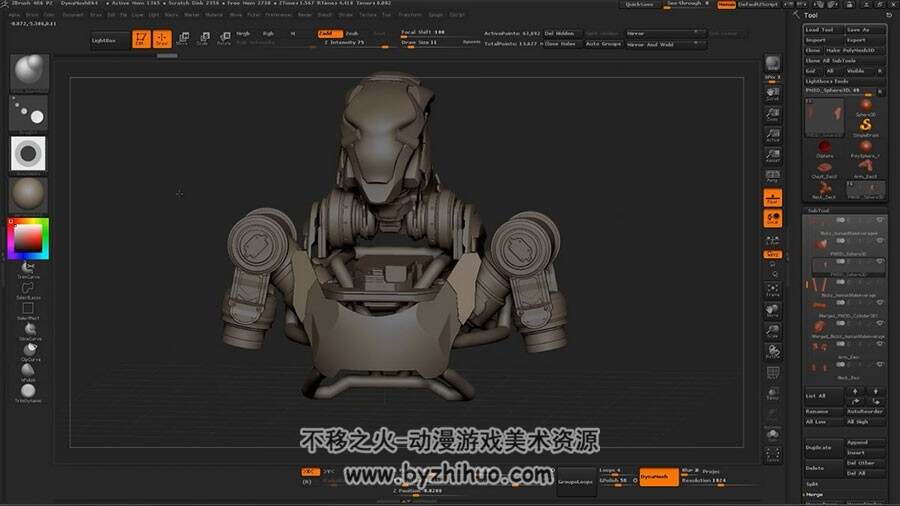Image resolution: width=900 pixels, height=506 pixels.
Task: Switch to Move transform mode on top shelf
Action: (183, 39)
